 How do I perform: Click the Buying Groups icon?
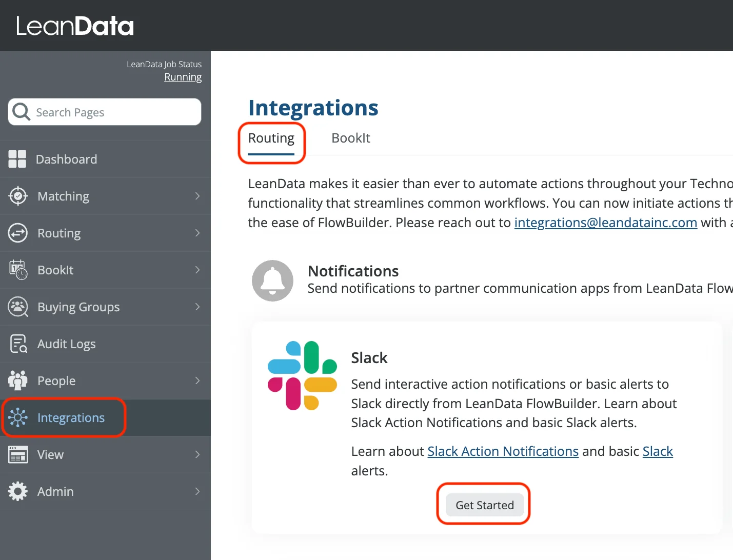(18, 307)
